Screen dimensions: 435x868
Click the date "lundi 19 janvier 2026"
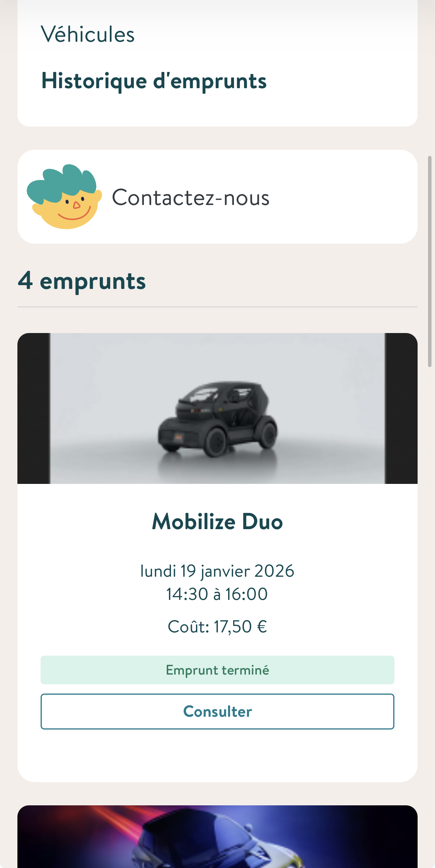point(217,571)
